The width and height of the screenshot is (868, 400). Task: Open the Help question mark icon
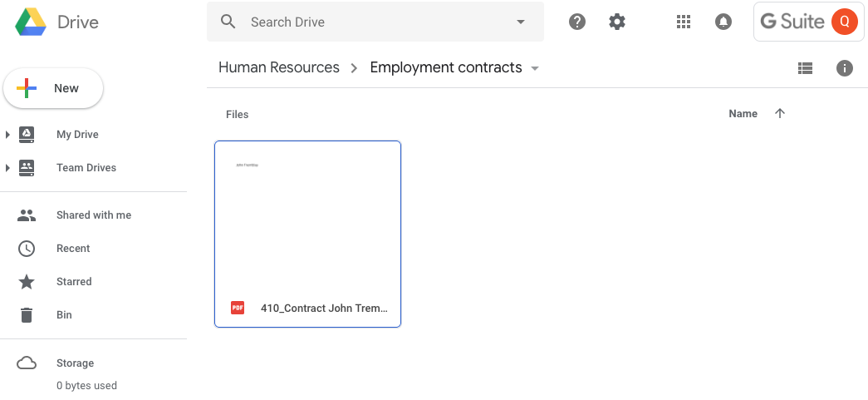[577, 22]
